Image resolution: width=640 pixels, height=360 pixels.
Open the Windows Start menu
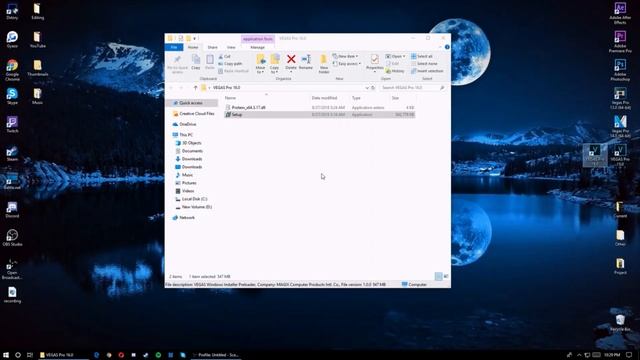click(x=6, y=355)
